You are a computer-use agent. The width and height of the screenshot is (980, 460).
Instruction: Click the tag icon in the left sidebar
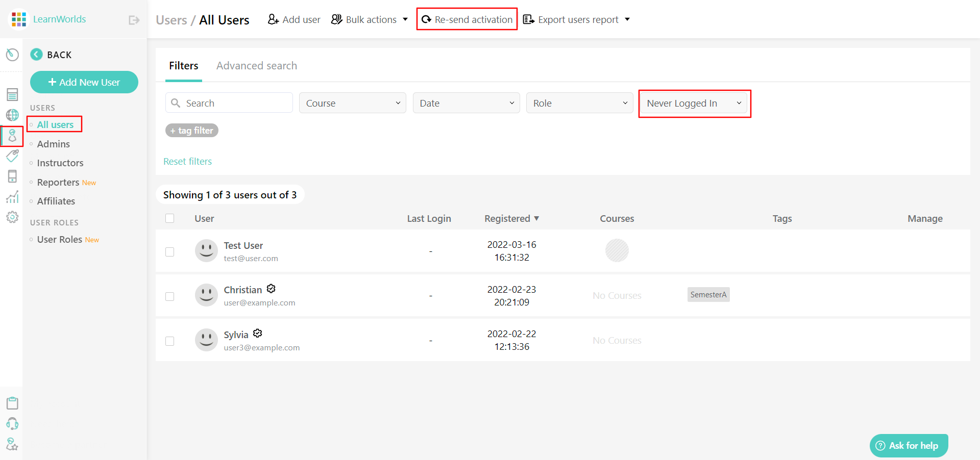pyautogui.click(x=12, y=156)
